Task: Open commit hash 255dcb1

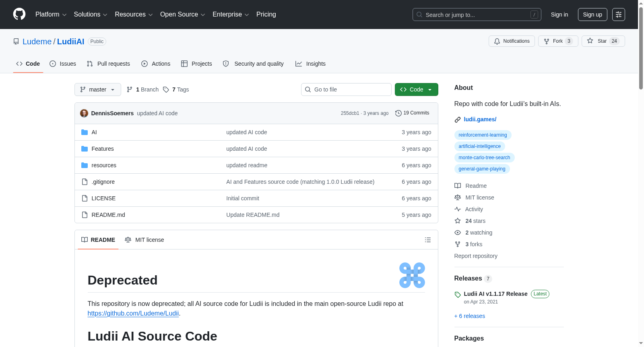Action: [x=350, y=113]
